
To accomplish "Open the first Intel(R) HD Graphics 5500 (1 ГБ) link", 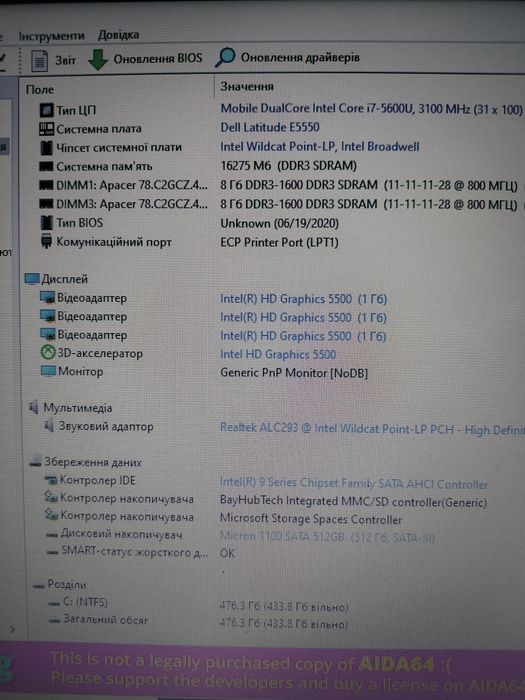I will (x=304, y=299).
